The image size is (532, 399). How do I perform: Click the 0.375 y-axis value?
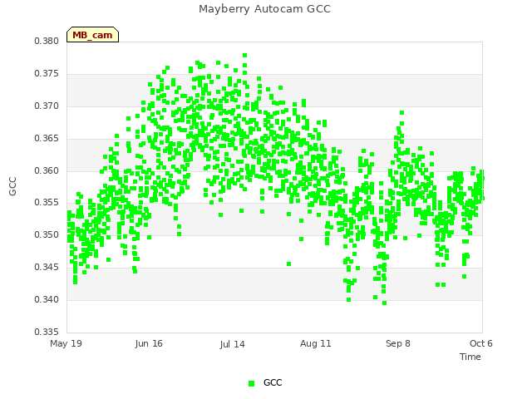coord(47,74)
